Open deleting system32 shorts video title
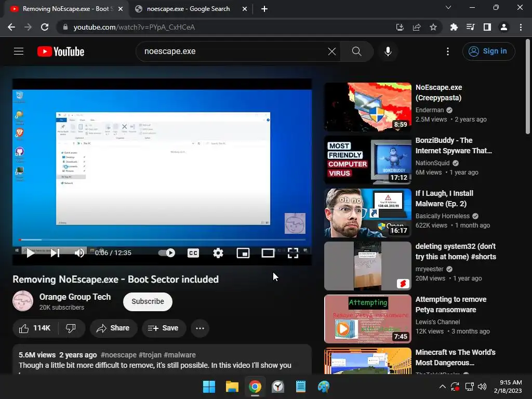This screenshot has height=399, width=532. tap(456, 251)
